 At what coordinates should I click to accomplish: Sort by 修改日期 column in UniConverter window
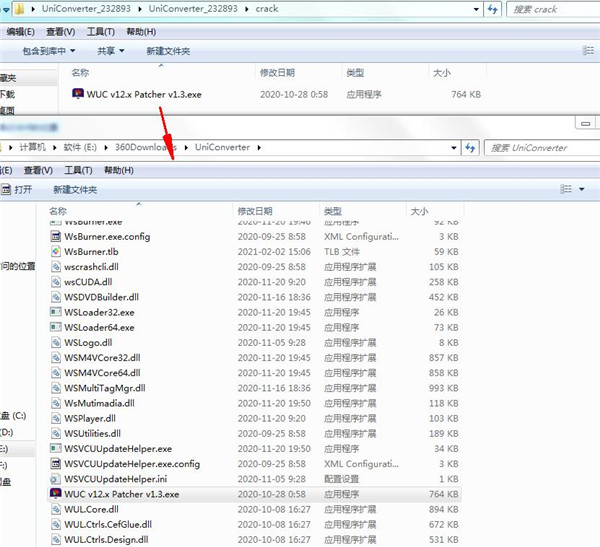tap(255, 211)
